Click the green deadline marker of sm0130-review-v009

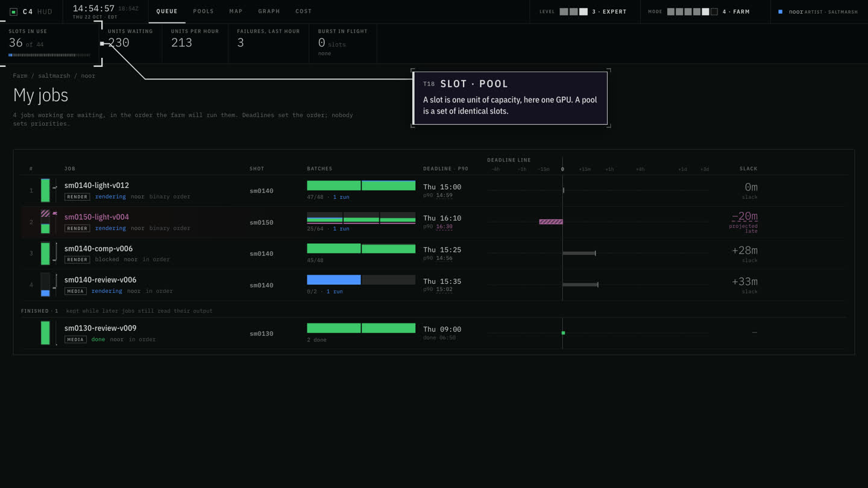[563, 333]
